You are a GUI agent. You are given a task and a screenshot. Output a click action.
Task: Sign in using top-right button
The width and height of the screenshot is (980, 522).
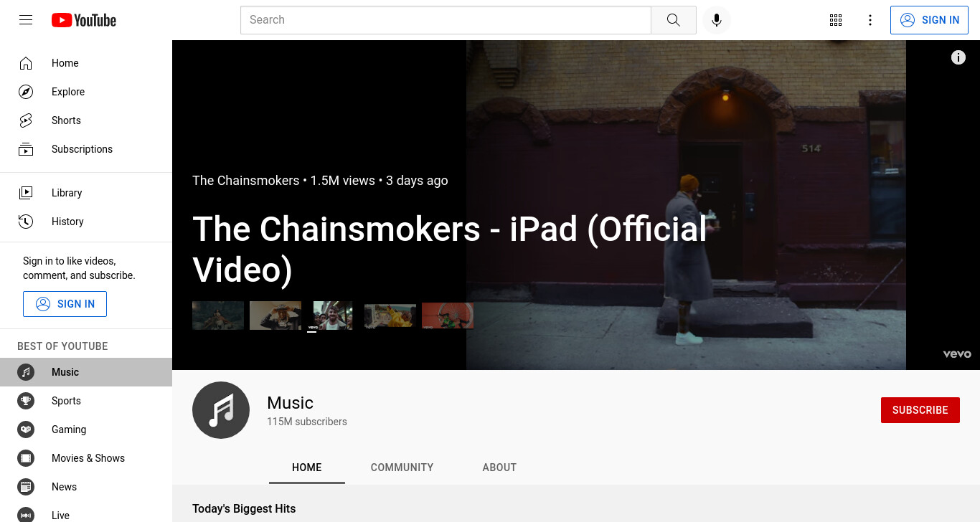coord(929,20)
